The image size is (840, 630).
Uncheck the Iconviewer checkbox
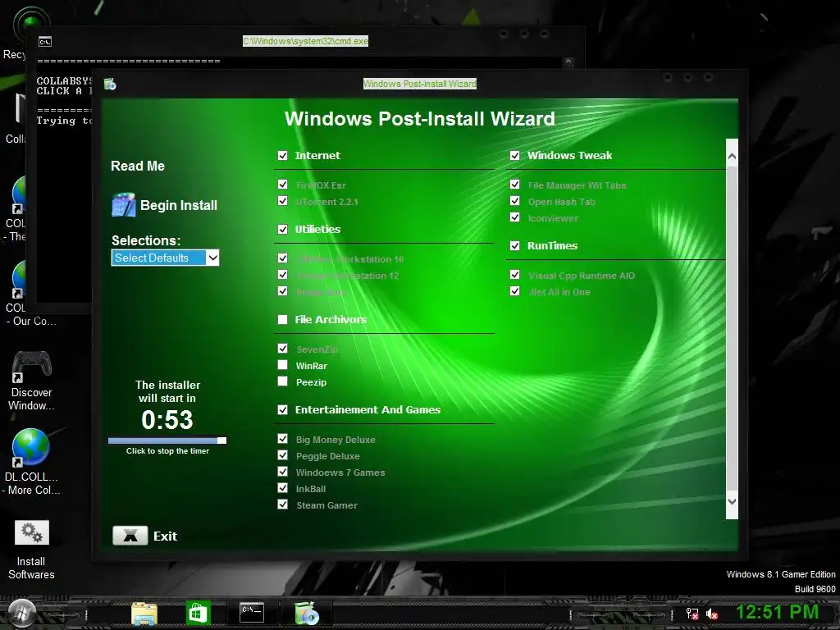(515, 217)
